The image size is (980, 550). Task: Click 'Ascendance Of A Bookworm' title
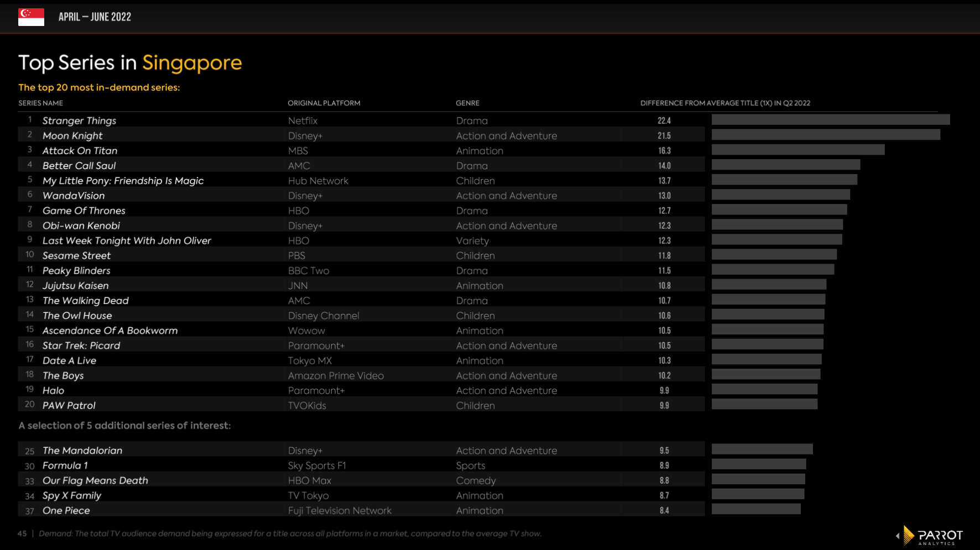(110, 330)
